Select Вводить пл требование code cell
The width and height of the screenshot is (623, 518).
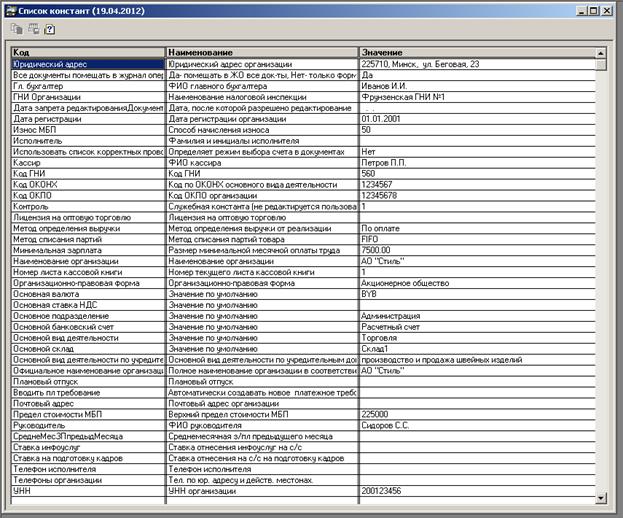click(x=88, y=392)
